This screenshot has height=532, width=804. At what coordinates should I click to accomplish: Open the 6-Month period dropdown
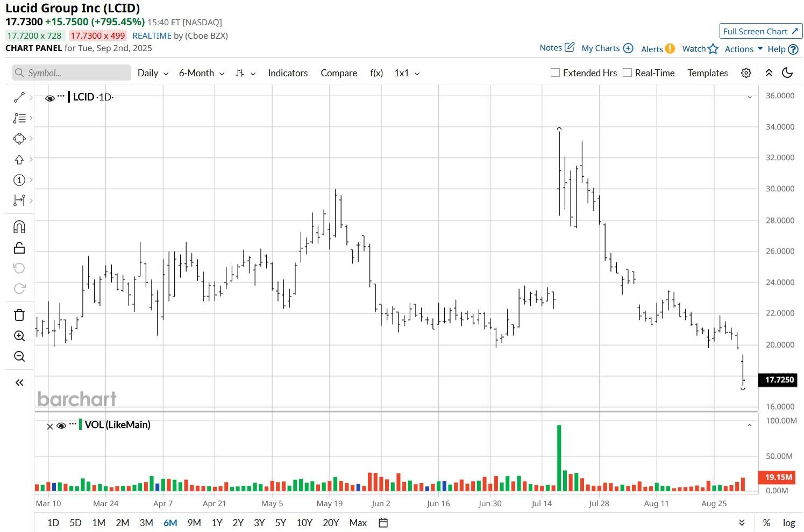coord(202,73)
